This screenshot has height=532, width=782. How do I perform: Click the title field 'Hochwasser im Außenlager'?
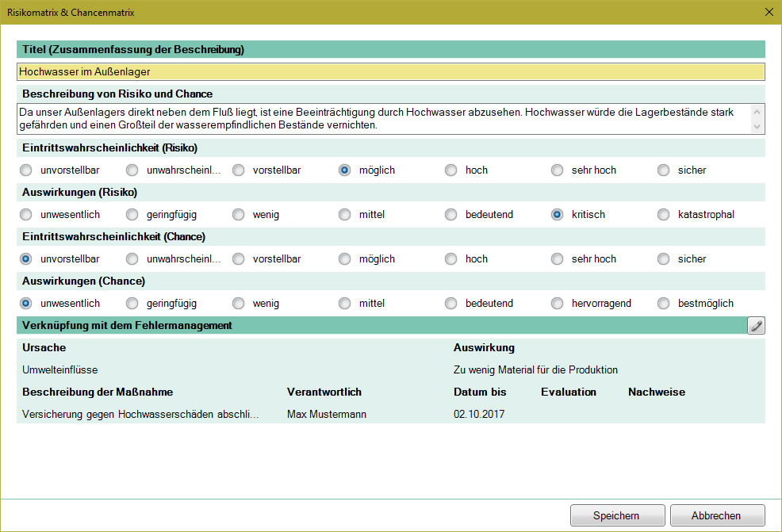coord(390,71)
